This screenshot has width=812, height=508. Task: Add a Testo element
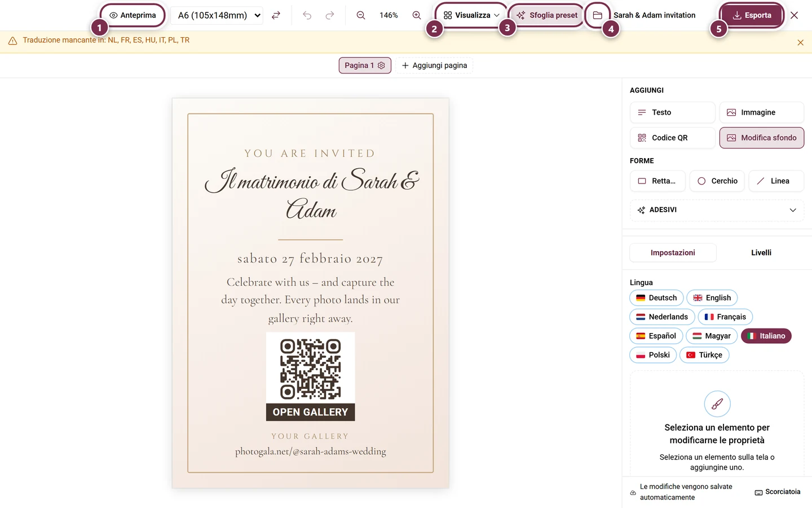coord(672,112)
